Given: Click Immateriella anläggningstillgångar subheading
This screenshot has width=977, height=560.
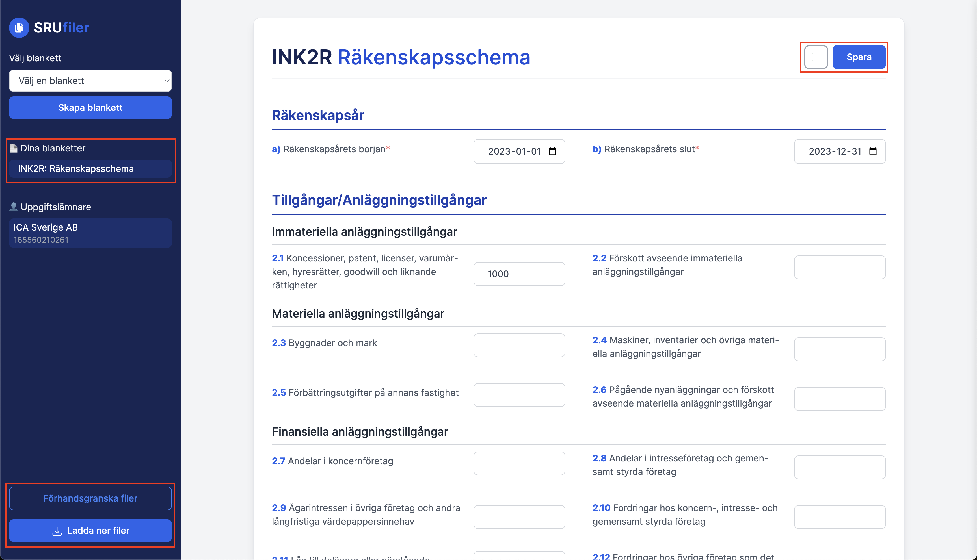Looking at the screenshot, I should pos(364,231).
